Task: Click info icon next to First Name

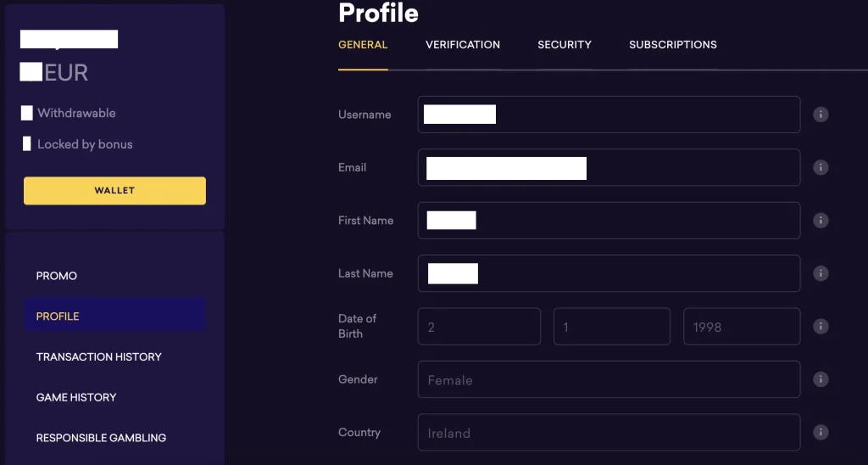Action: point(821,221)
